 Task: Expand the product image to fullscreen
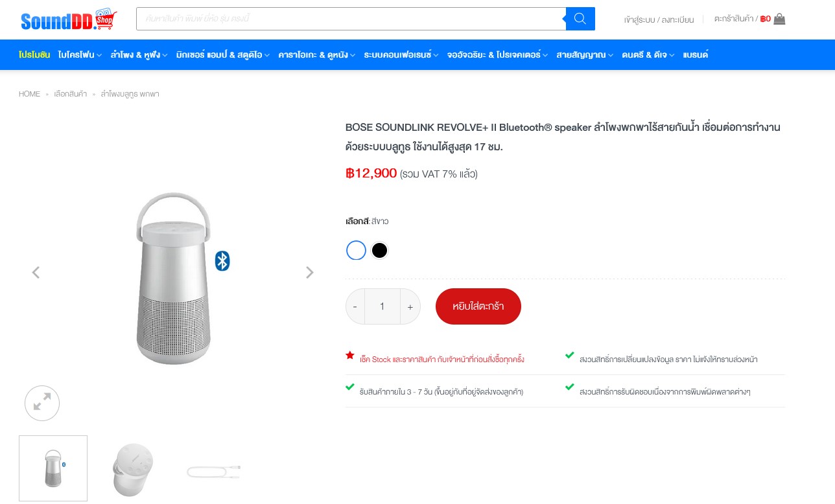[x=42, y=403]
